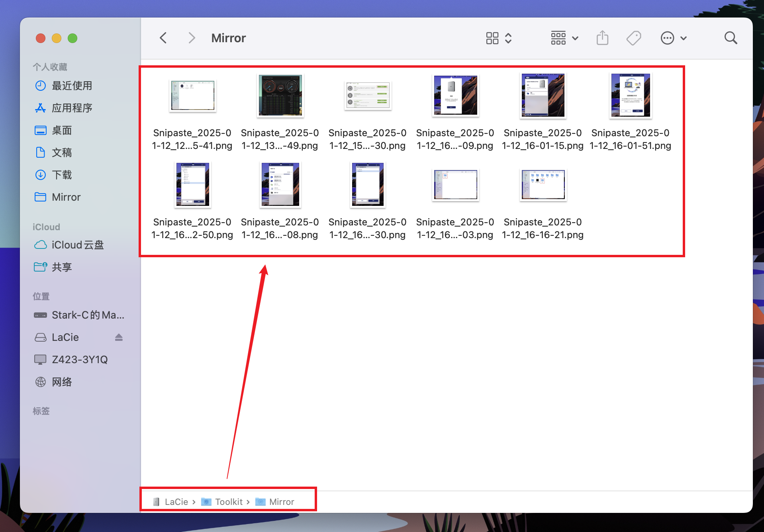Open the Search magnifier icon

(x=731, y=38)
